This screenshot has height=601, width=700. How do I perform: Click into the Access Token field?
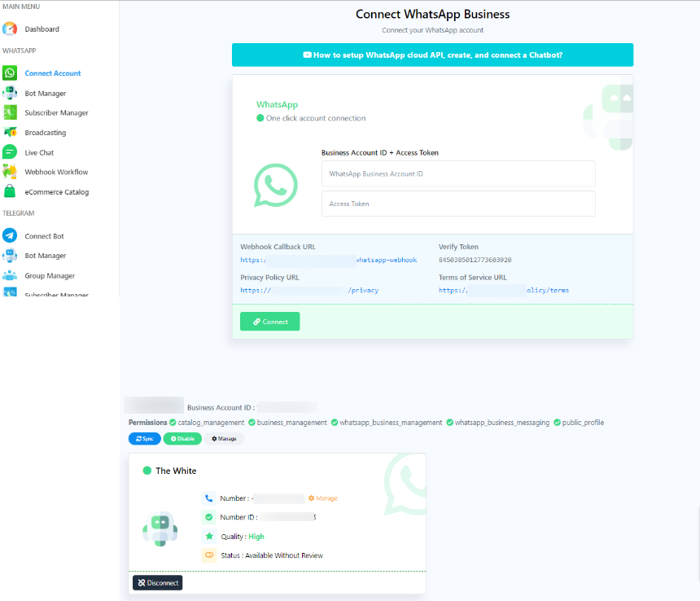coord(458,204)
